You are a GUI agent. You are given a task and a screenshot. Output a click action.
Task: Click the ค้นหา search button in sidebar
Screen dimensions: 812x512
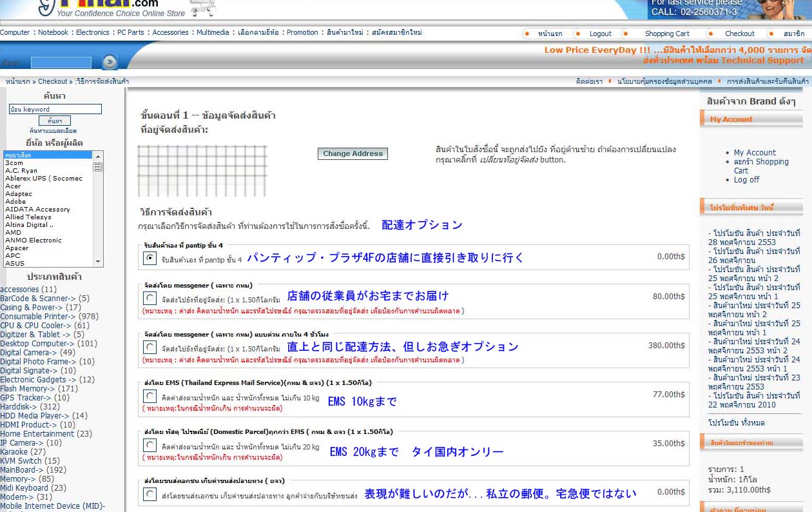click(55, 121)
